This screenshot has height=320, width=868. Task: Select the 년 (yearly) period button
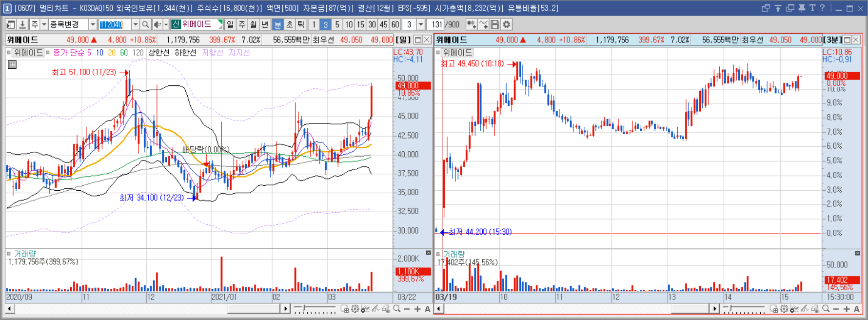tap(265, 24)
